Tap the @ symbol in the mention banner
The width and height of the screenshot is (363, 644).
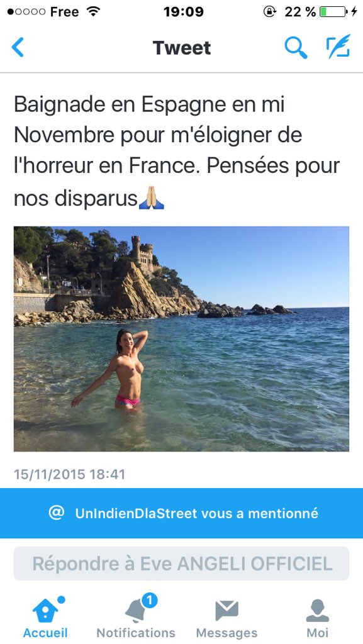(x=56, y=513)
